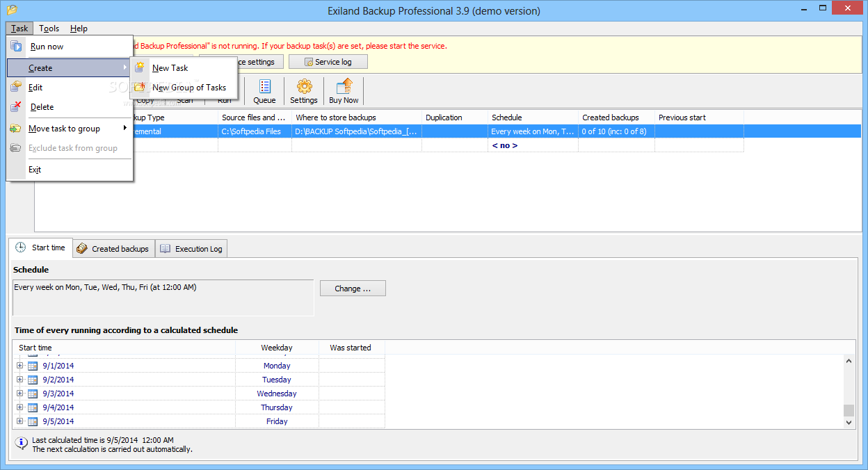
Task: Choose Edit in the Task menu
Action: [x=70, y=88]
